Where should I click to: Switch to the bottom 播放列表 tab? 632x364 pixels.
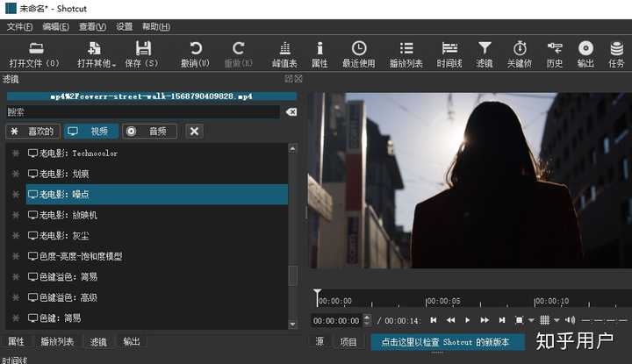(57, 342)
